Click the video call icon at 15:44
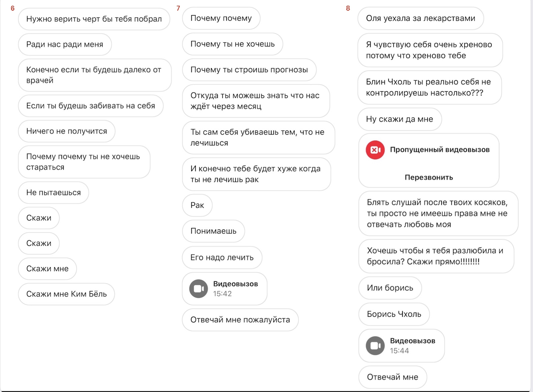The height and width of the screenshot is (392, 533). [x=375, y=346]
